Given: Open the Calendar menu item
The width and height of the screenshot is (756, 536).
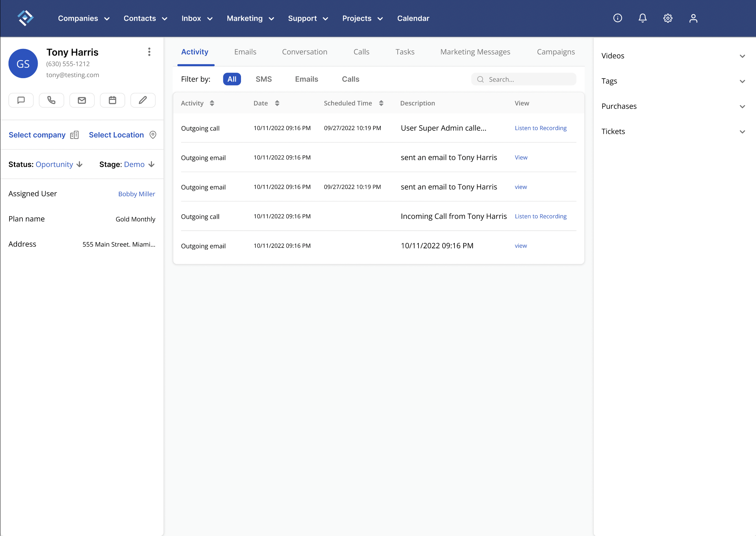Looking at the screenshot, I should coord(413,18).
